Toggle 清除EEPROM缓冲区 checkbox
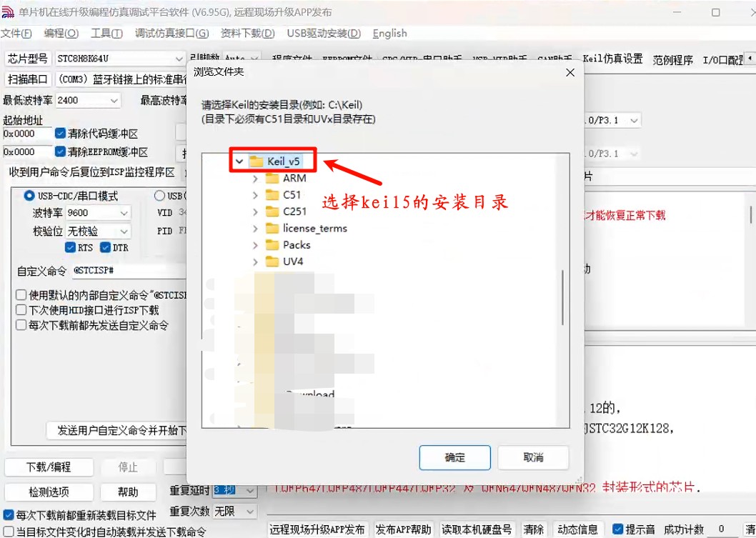756x538 pixels. click(x=60, y=151)
